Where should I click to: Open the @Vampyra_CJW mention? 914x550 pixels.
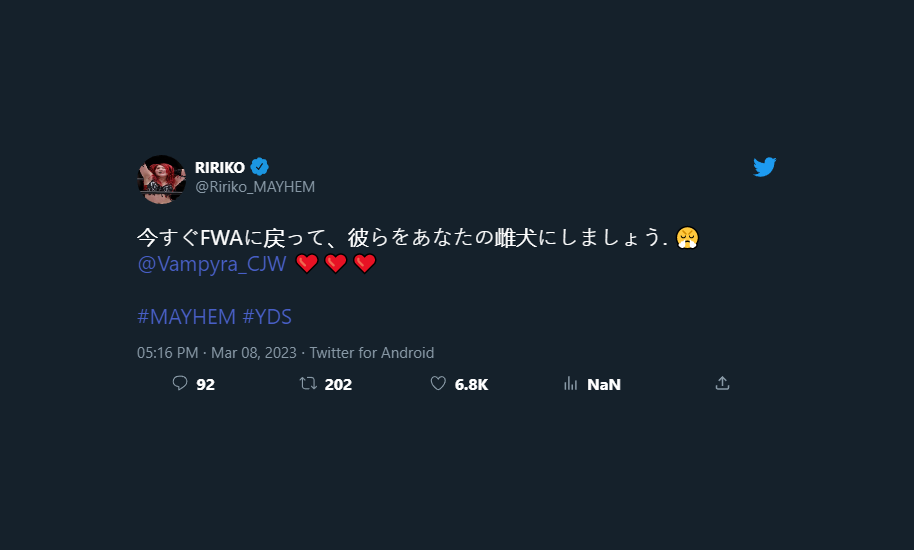tap(212, 264)
